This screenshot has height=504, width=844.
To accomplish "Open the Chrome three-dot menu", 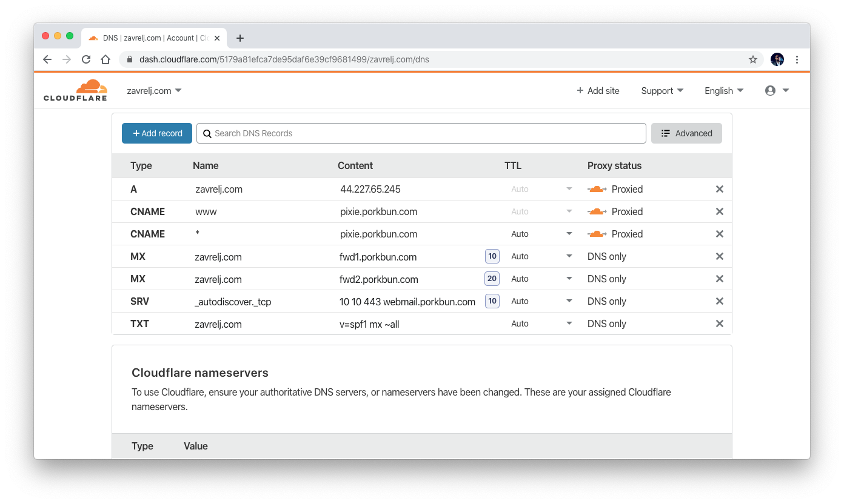I will click(x=797, y=59).
